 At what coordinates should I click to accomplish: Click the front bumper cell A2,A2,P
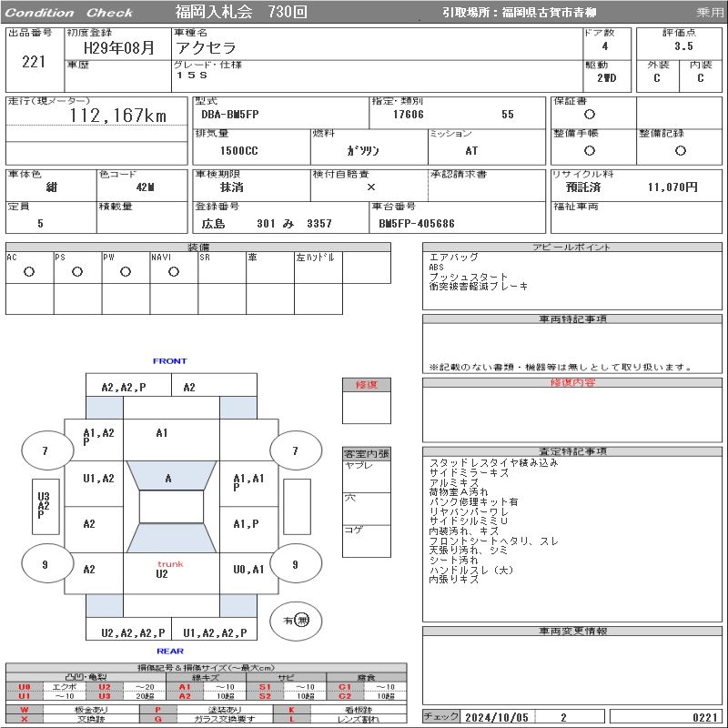tap(123, 387)
